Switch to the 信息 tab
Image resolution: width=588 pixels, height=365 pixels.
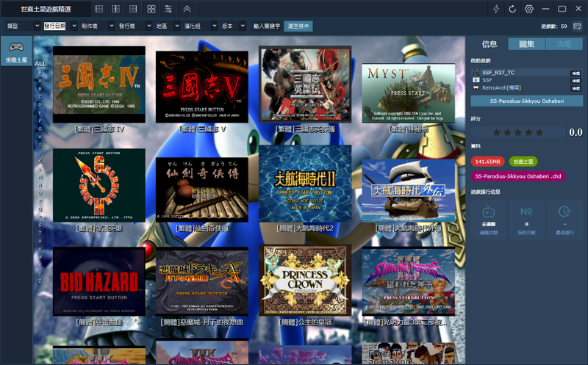489,44
